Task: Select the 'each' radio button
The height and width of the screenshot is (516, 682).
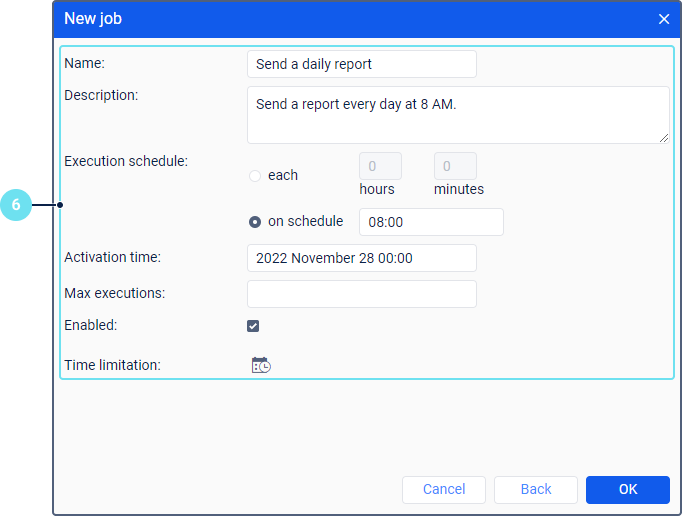Action: click(x=255, y=176)
